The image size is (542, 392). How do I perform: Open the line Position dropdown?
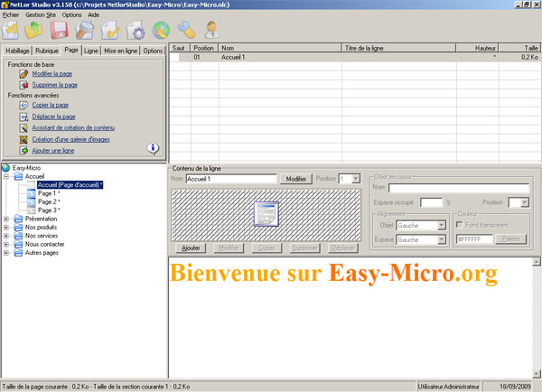[356, 179]
